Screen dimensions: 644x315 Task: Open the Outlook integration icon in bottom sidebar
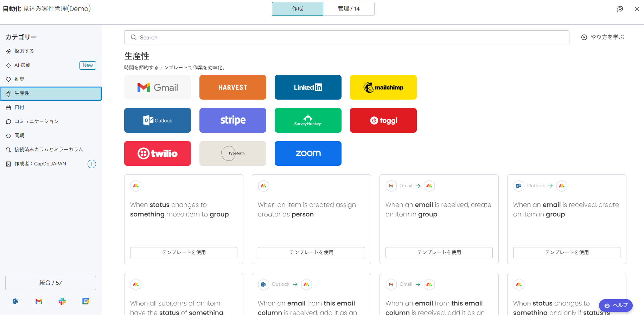(x=15, y=301)
